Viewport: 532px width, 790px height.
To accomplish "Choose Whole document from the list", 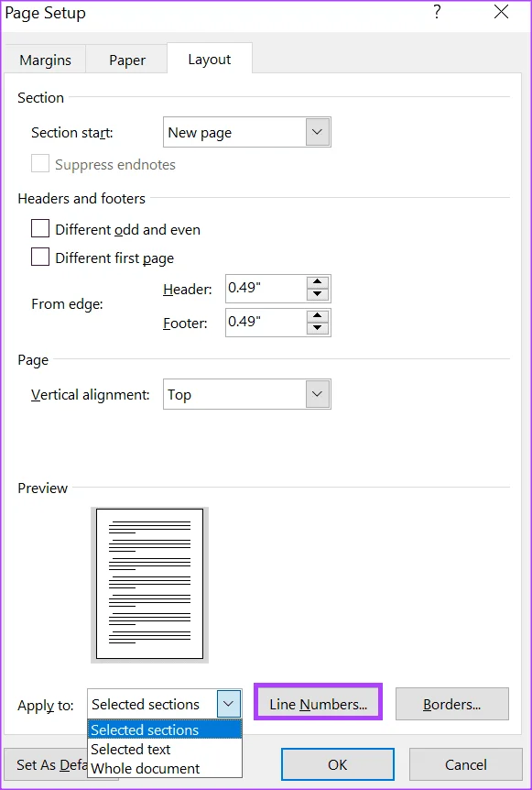I will 165,768.
